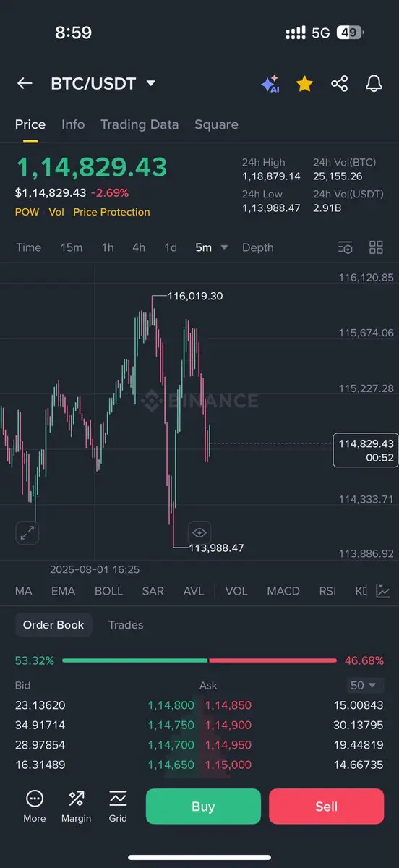Screen dimensions: 399x868
Task: Open chart settings icon beside Depth
Action: tap(346, 247)
